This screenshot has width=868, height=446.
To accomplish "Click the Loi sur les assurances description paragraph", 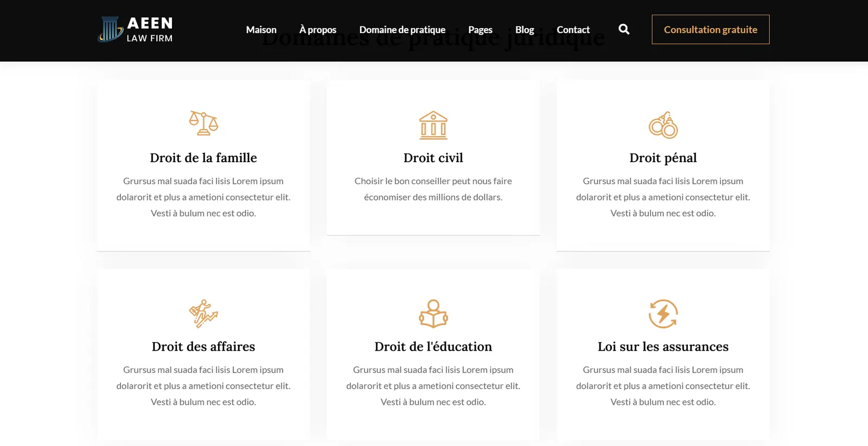I will pyautogui.click(x=663, y=386).
